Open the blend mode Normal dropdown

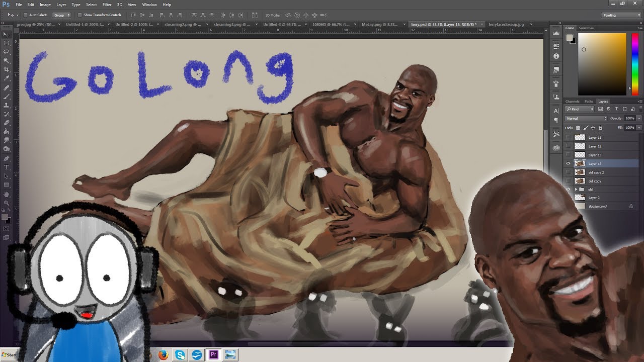(586, 118)
